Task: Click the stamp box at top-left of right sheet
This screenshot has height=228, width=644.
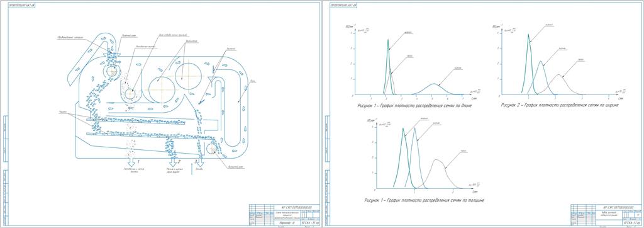Action: coord(344,5)
